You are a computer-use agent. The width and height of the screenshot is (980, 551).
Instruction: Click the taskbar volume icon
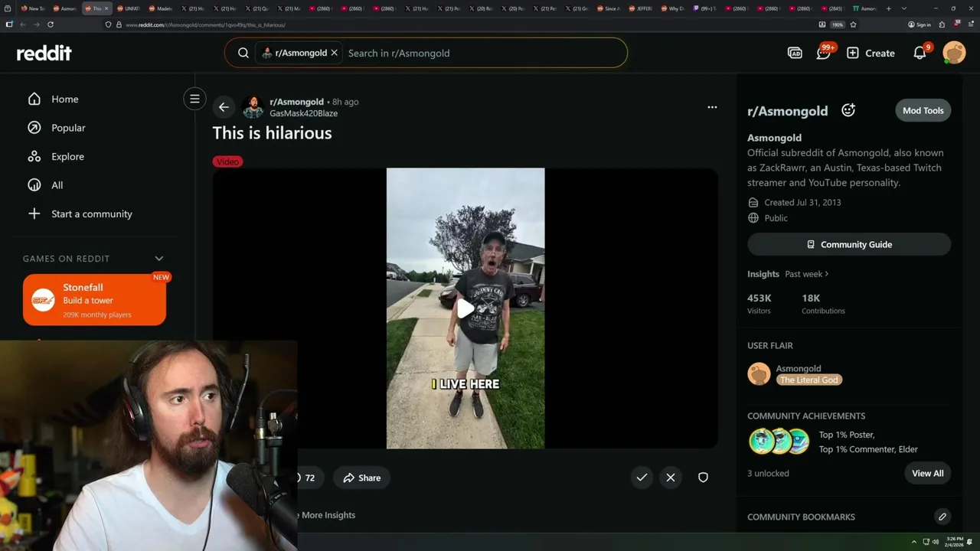pyautogui.click(x=936, y=542)
